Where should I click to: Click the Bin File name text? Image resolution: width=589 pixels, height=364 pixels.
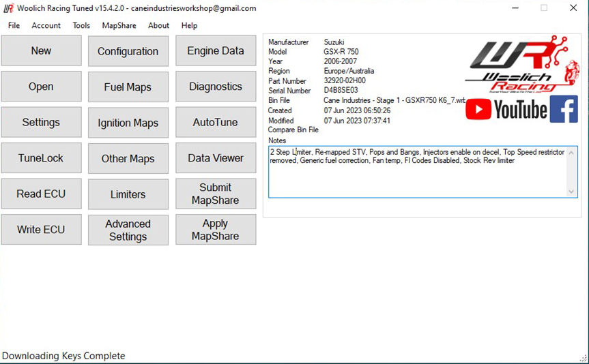(x=394, y=100)
